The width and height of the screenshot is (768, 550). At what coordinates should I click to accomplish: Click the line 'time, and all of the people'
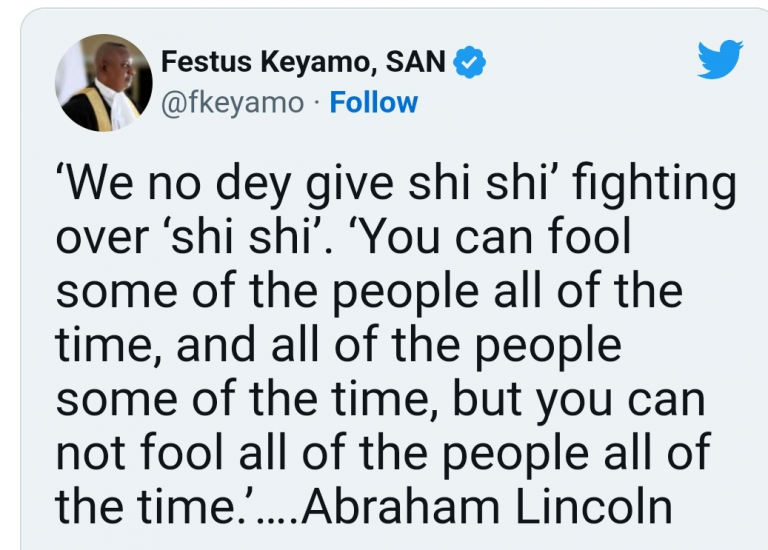(338, 347)
